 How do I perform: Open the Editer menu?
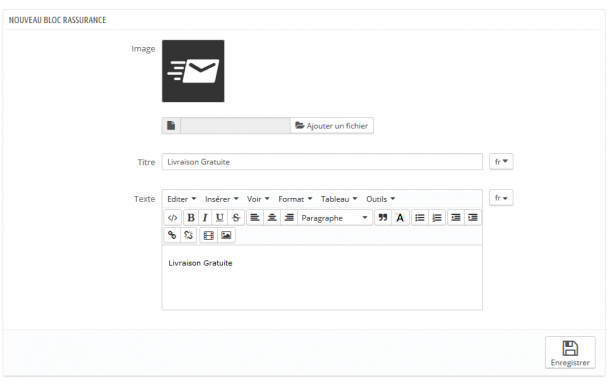click(182, 199)
